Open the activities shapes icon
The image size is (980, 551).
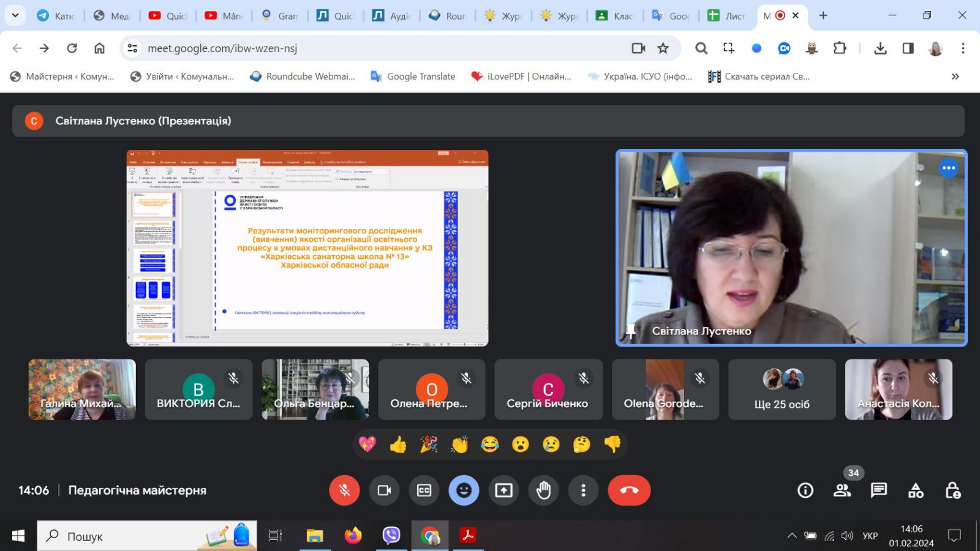[x=916, y=490]
